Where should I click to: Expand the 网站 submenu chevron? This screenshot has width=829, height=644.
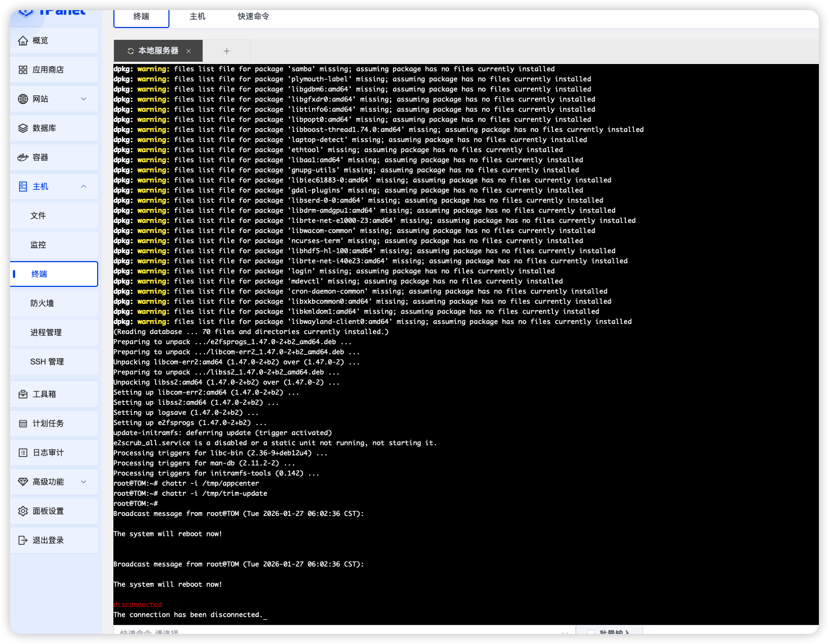(x=84, y=99)
